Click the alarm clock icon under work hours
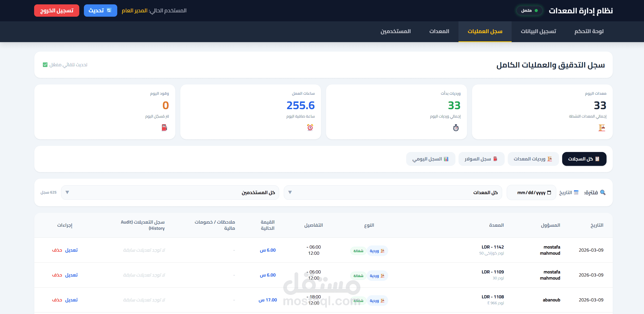The image size is (644, 314). tap(310, 128)
